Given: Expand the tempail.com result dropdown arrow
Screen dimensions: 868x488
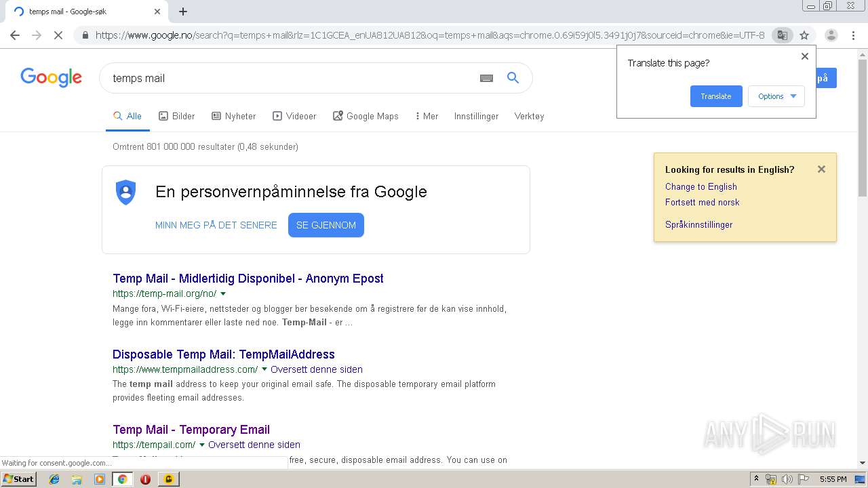Looking at the screenshot, I should pos(202,445).
